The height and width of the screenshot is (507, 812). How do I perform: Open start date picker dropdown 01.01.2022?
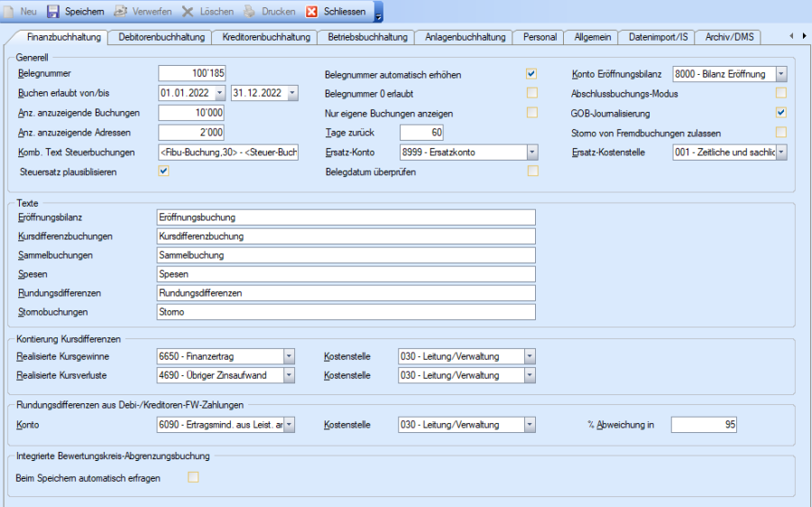click(219, 94)
